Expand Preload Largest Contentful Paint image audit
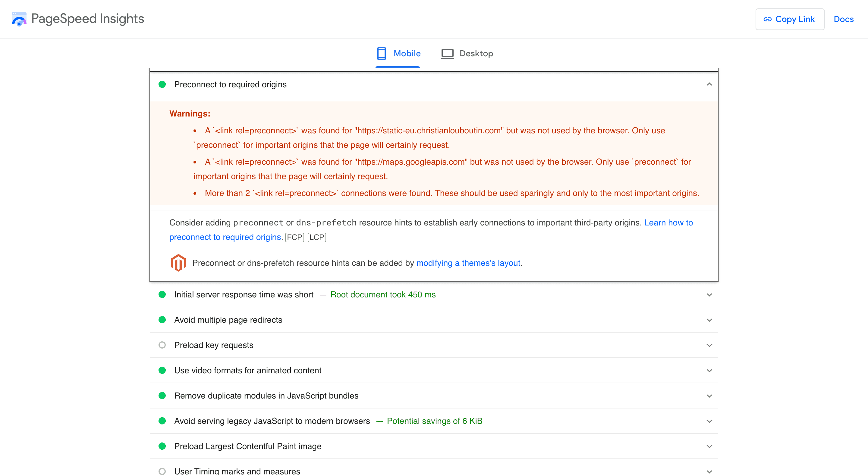868x475 pixels. pos(710,446)
